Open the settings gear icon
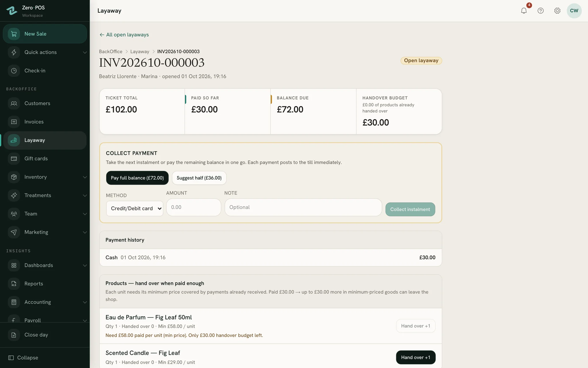This screenshot has height=368, width=588. pyautogui.click(x=557, y=11)
